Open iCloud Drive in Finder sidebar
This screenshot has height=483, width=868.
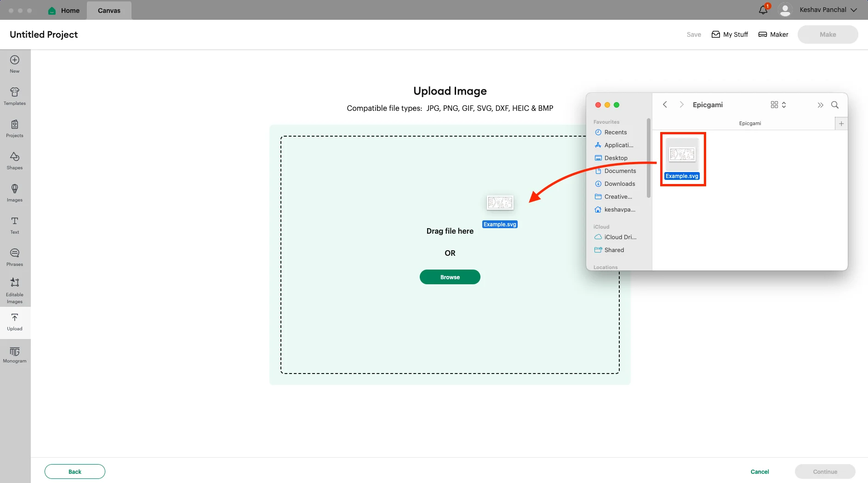(616, 237)
